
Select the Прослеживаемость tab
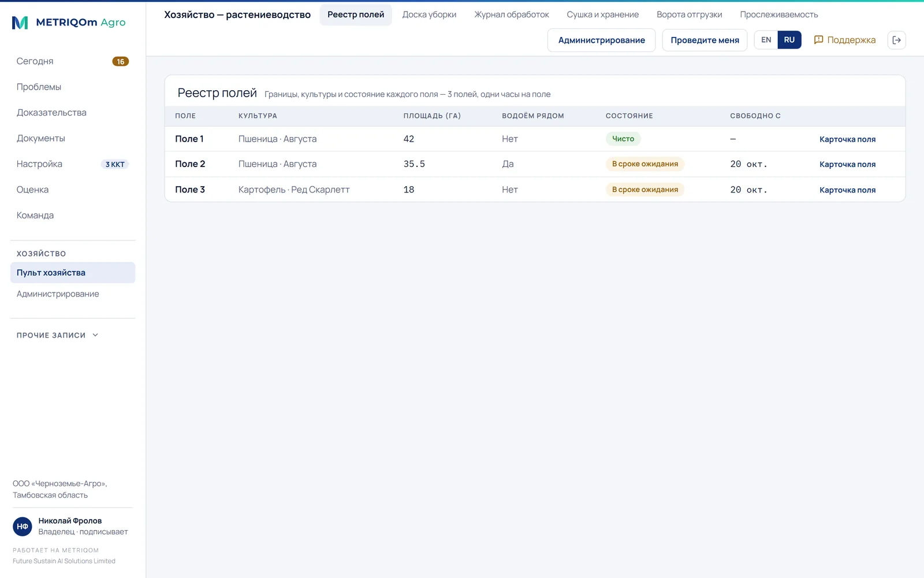[779, 14]
